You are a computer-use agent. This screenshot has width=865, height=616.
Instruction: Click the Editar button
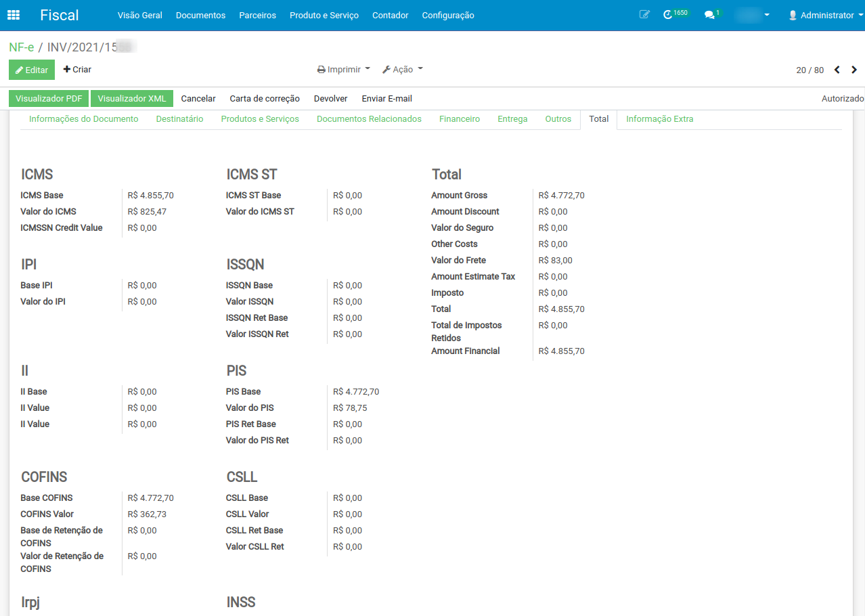pyautogui.click(x=32, y=70)
